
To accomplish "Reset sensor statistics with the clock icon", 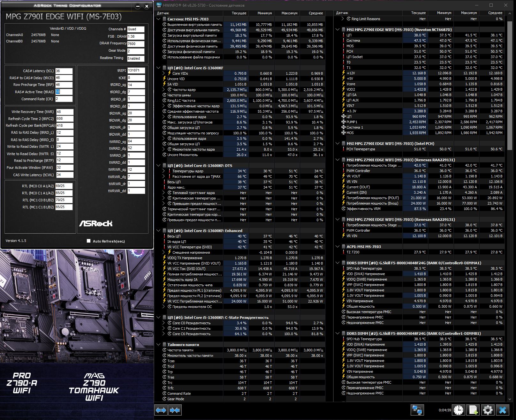I will pos(459,410).
